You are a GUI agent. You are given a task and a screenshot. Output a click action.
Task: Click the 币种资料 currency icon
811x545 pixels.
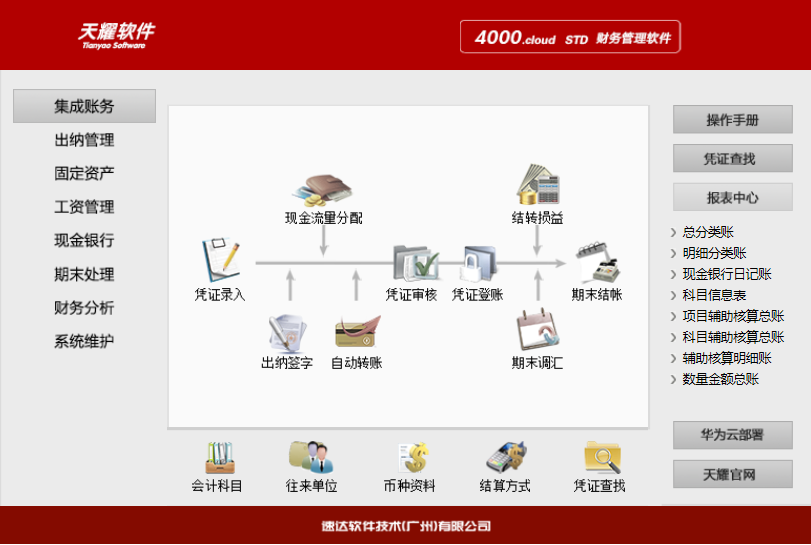click(x=414, y=458)
